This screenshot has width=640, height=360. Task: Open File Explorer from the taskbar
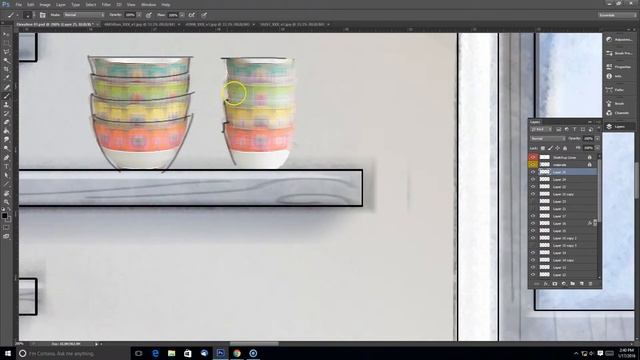tap(171, 353)
